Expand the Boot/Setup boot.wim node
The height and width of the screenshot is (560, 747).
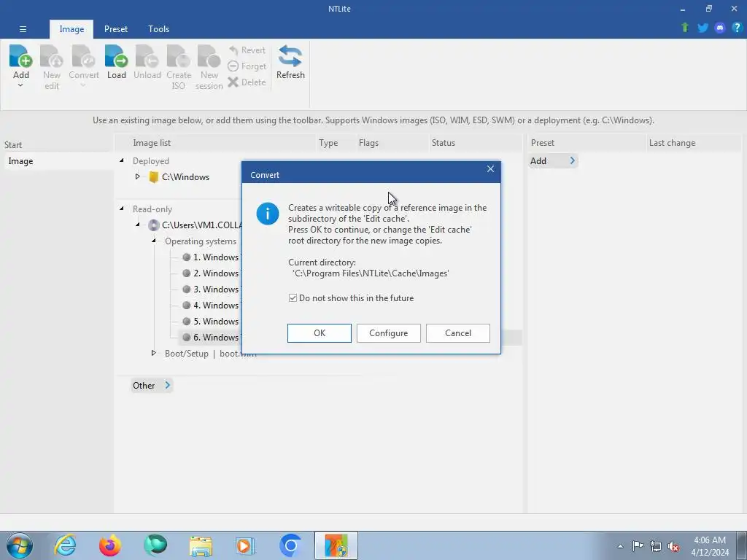(153, 353)
